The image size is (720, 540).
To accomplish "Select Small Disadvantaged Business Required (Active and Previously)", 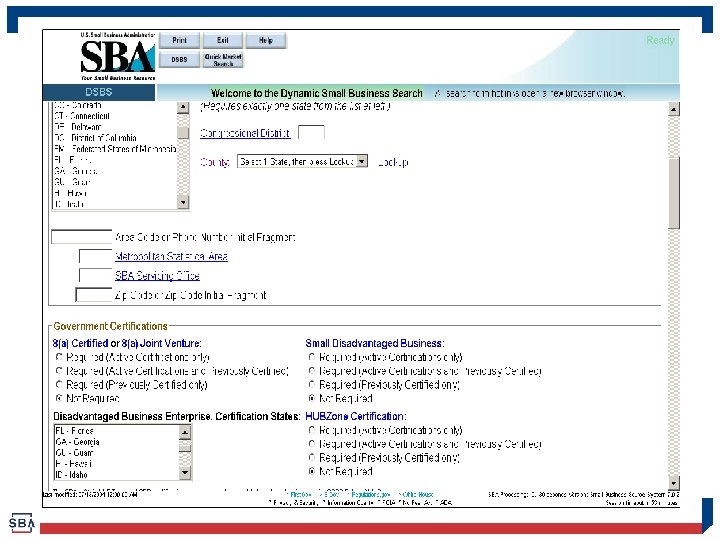I will pyautogui.click(x=312, y=371).
